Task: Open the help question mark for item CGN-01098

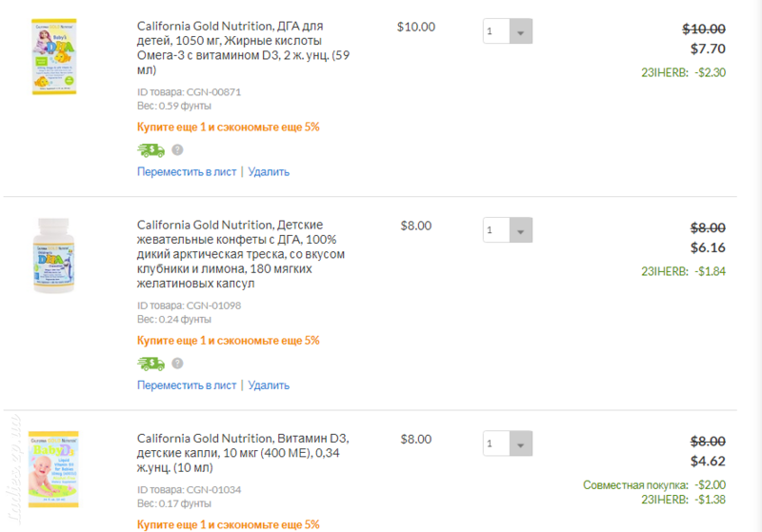Action: pos(177,364)
